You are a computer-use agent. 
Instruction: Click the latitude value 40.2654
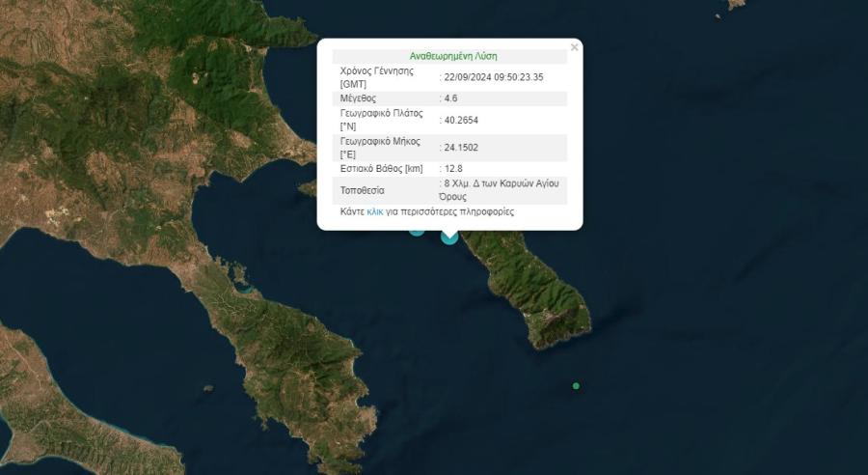tap(461, 121)
